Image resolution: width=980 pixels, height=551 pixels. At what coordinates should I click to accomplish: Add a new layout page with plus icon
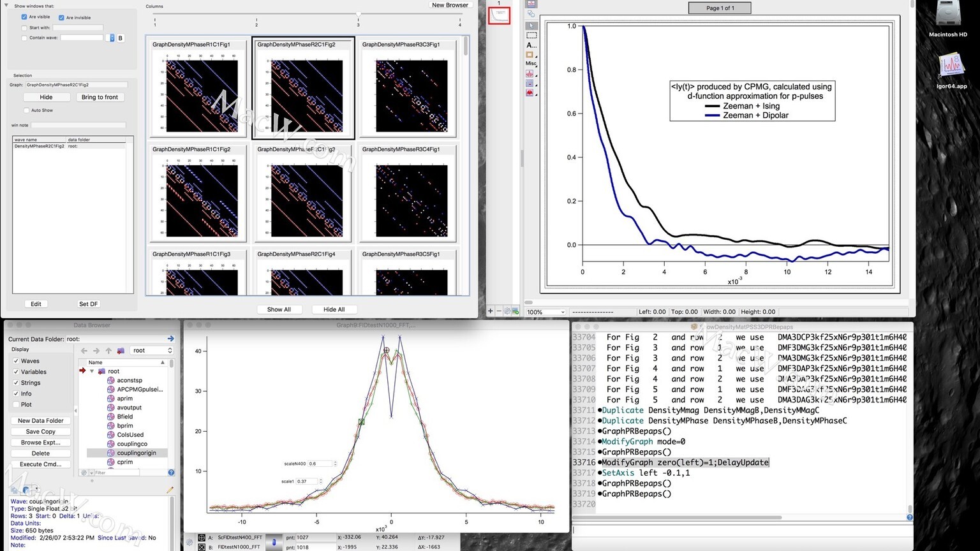click(491, 311)
